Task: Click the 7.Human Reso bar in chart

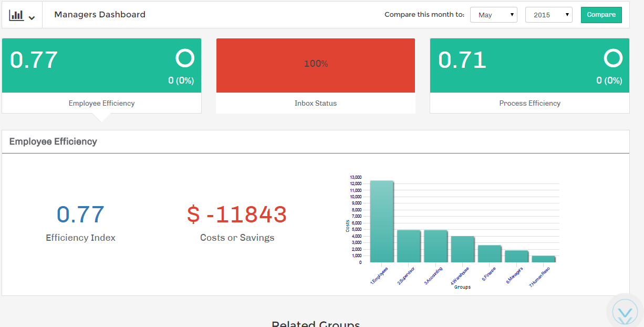Action: [543, 259]
